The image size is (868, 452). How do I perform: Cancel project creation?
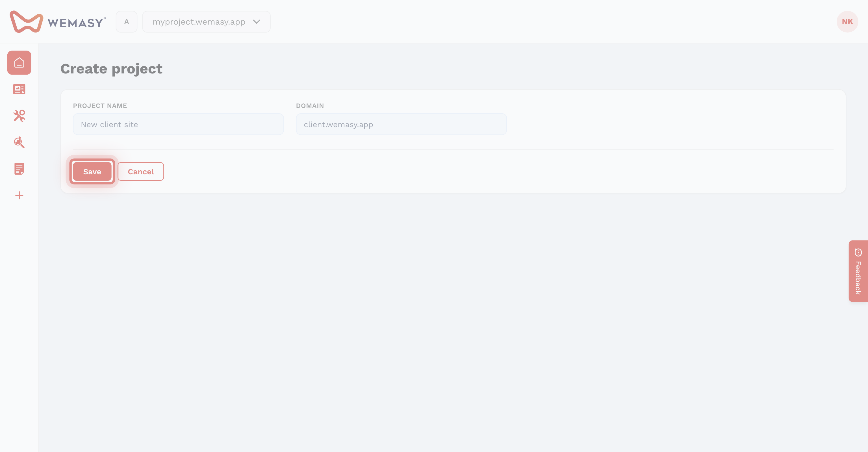(140, 172)
